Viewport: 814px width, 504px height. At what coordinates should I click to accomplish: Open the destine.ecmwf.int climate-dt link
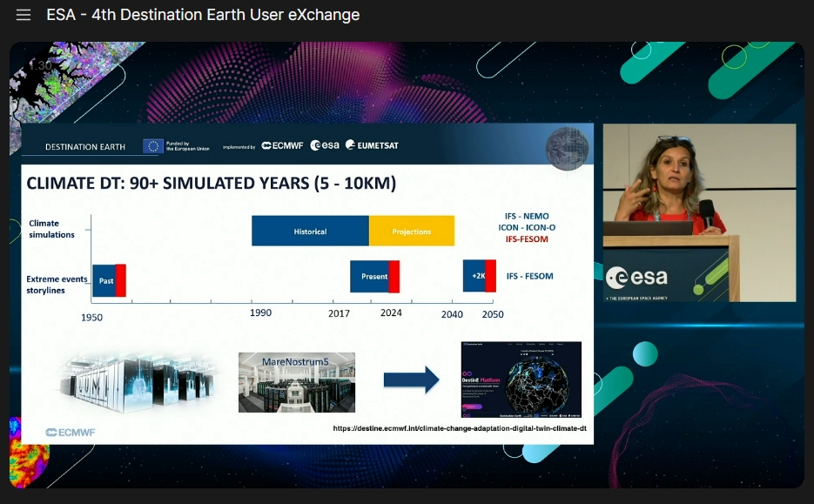[460, 429]
